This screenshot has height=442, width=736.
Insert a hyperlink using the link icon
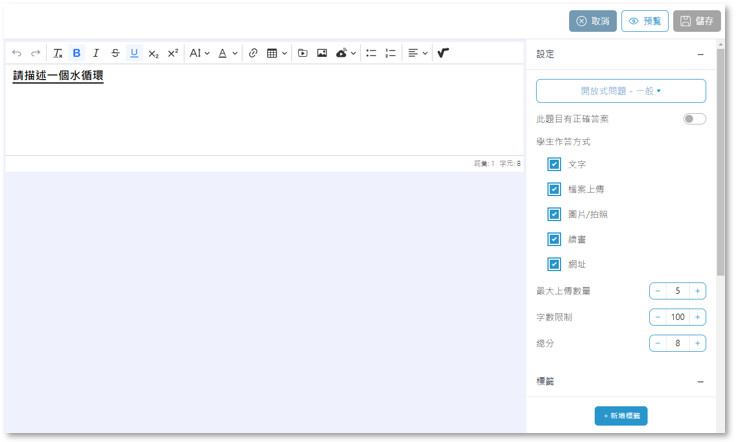click(253, 53)
